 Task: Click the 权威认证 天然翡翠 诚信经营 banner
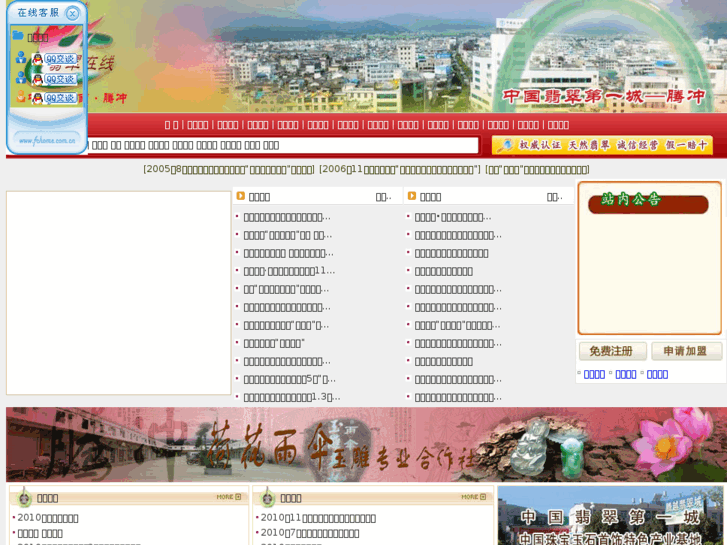602,145
